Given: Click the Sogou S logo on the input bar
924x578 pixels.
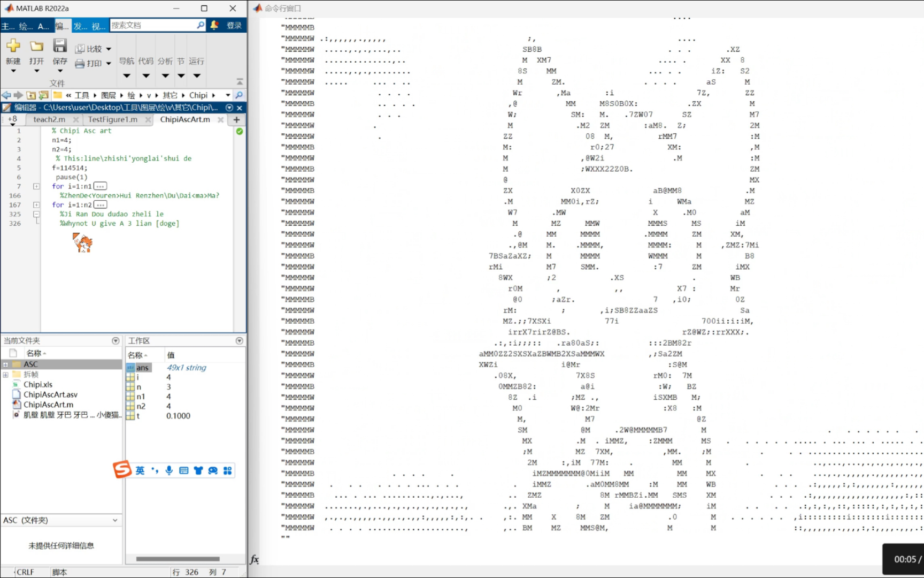Looking at the screenshot, I should [x=122, y=469].
